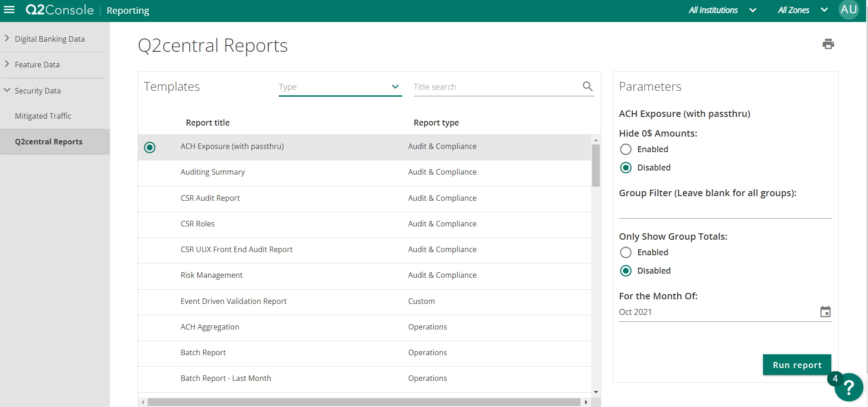
Task: Select CSR Roles report row
Action: pyautogui.click(x=365, y=225)
